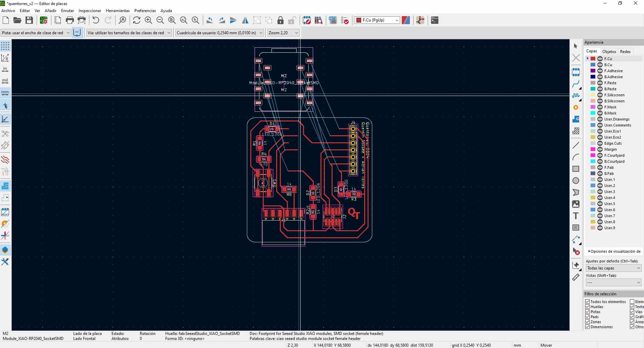The image size is (644, 348).
Task: Switch to the Redes tab
Action: point(625,51)
